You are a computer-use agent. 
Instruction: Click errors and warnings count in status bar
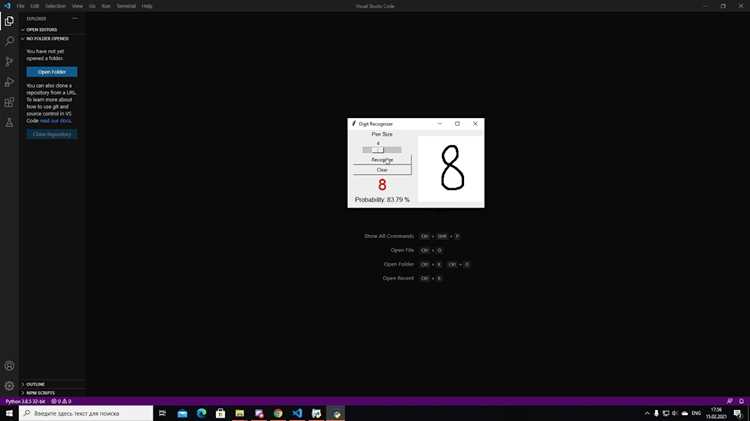61,401
